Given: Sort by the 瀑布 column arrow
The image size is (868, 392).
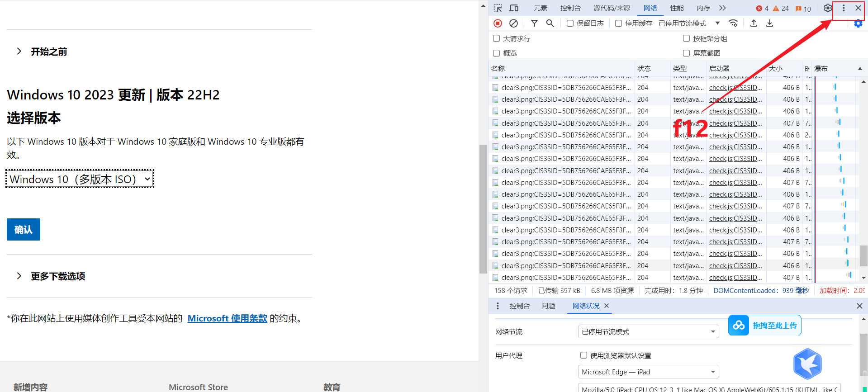Looking at the screenshot, I should 860,68.
